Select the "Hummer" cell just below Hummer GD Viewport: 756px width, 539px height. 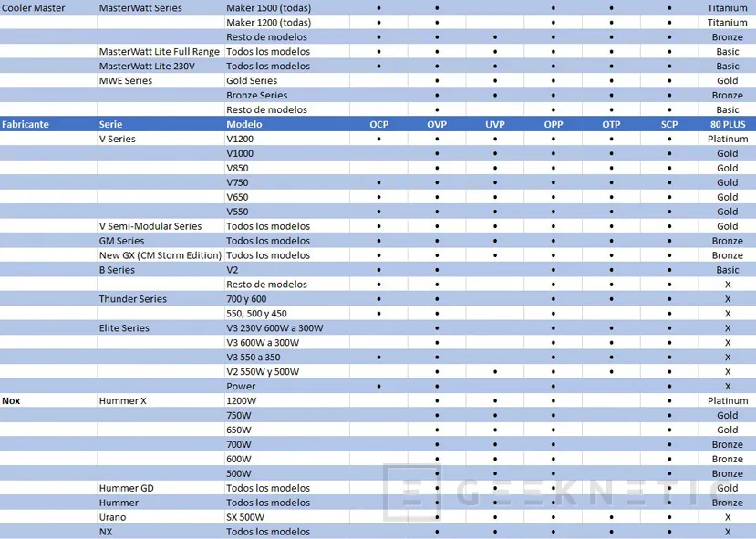(119, 503)
